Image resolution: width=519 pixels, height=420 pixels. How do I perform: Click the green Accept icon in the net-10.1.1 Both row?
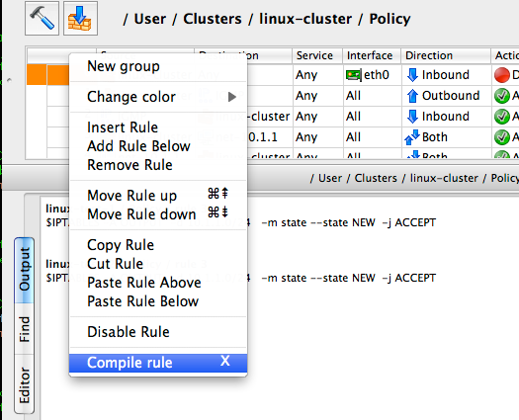pos(502,137)
